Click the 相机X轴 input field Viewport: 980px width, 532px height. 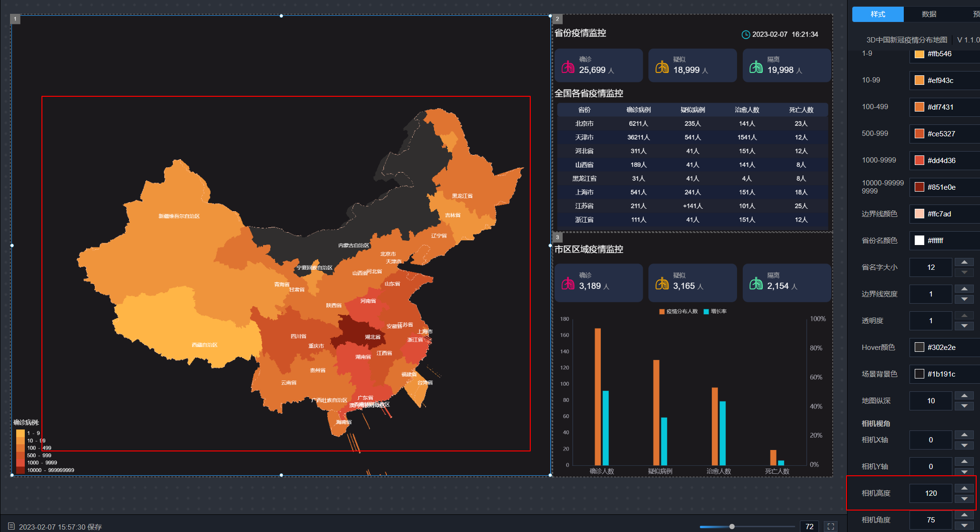(930, 440)
